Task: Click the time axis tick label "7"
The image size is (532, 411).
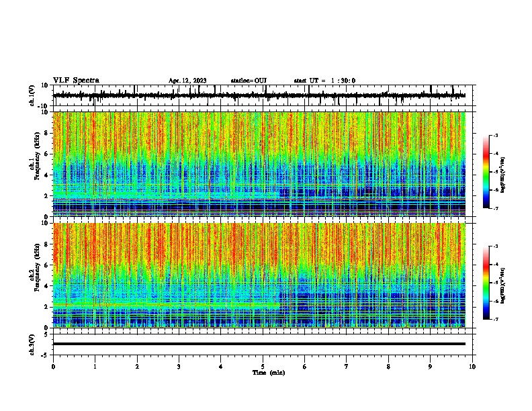Action: tap(347, 367)
